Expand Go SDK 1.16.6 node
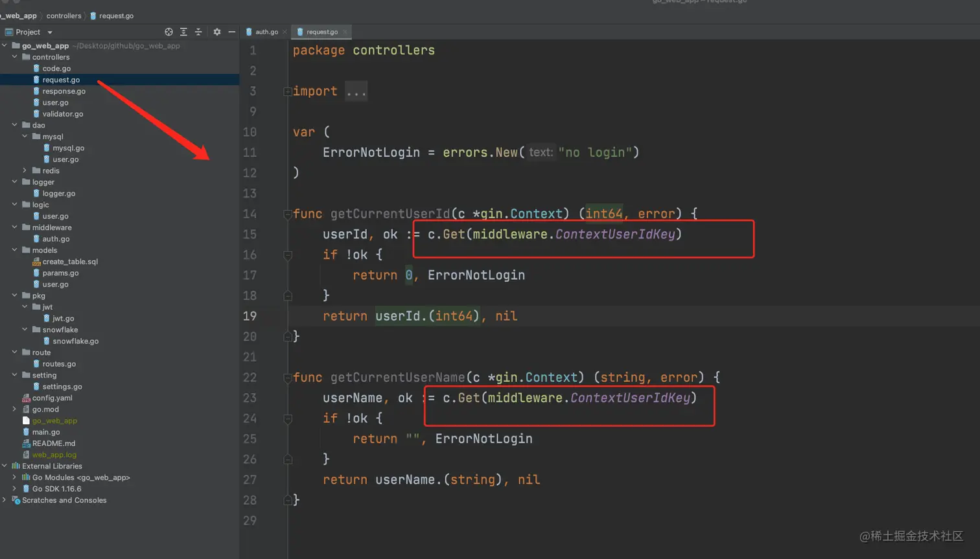This screenshot has height=559, width=980. [x=15, y=489]
